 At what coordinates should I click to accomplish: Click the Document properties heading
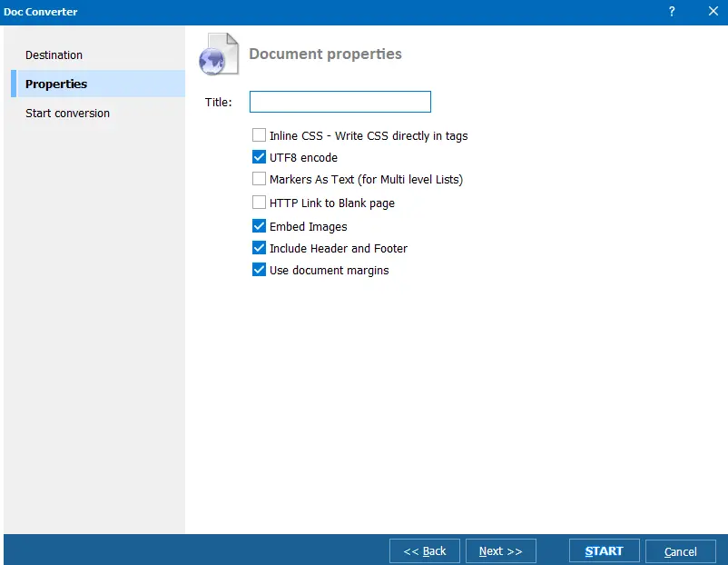click(325, 54)
